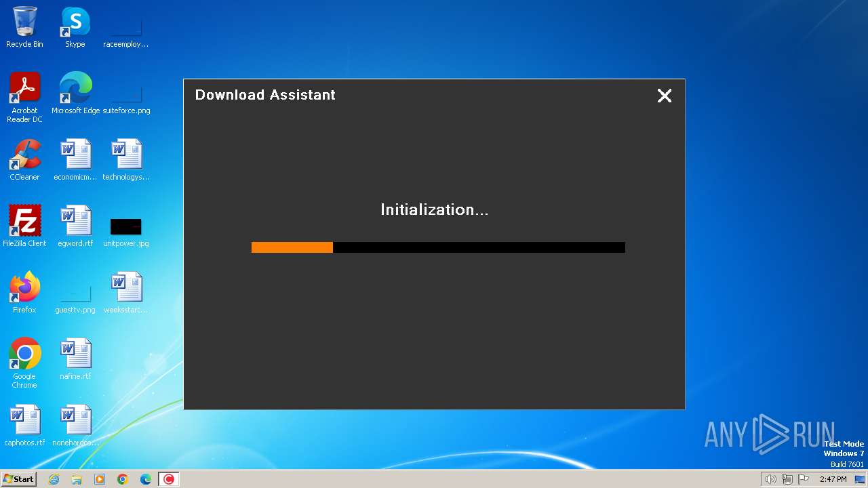Select the weeksstart... Word document
The height and width of the screenshot is (488, 868).
point(126,293)
